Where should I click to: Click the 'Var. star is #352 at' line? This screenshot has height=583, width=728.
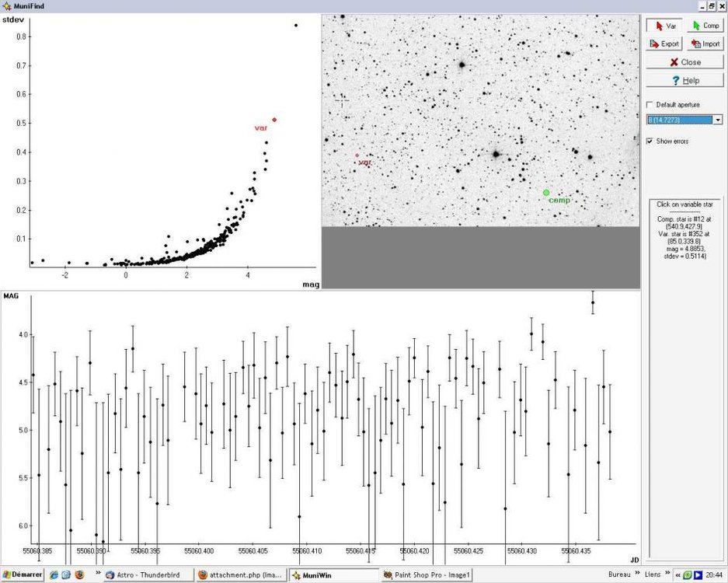pyautogui.click(x=684, y=234)
